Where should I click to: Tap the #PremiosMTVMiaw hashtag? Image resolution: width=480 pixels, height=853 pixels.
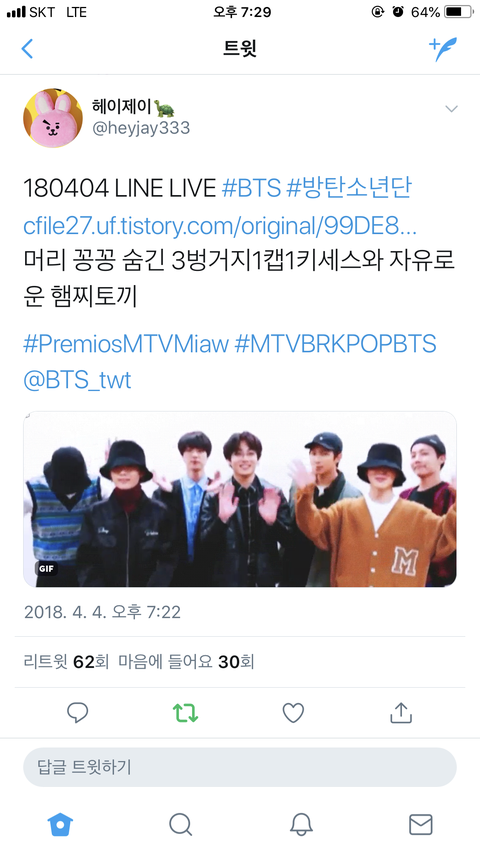click(x=126, y=344)
